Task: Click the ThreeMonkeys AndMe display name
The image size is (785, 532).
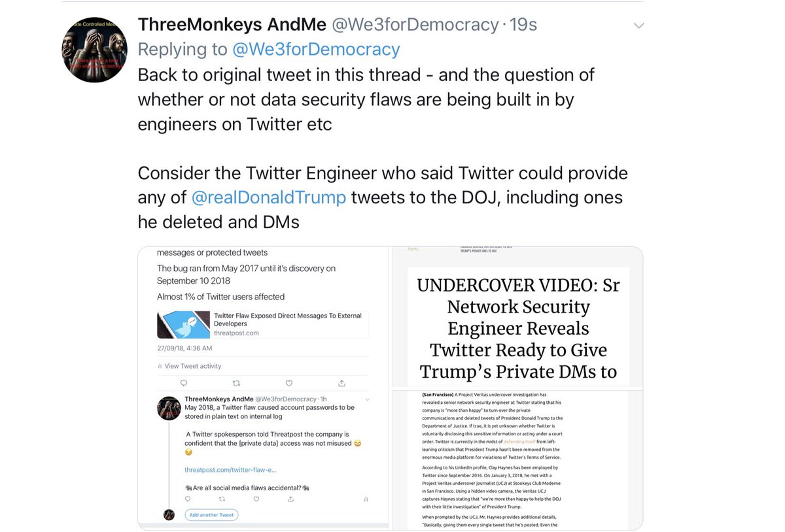Action: click(x=232, y=25)
